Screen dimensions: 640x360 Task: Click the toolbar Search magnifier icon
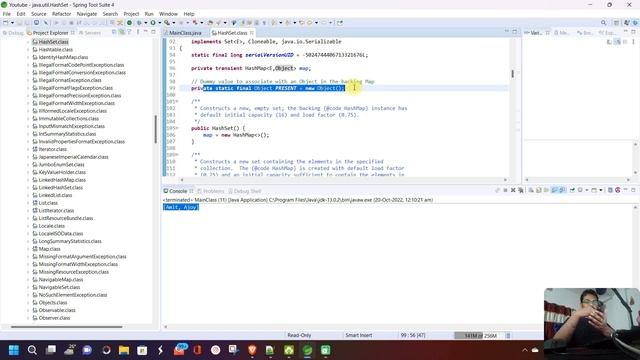(x=603, y=23)
